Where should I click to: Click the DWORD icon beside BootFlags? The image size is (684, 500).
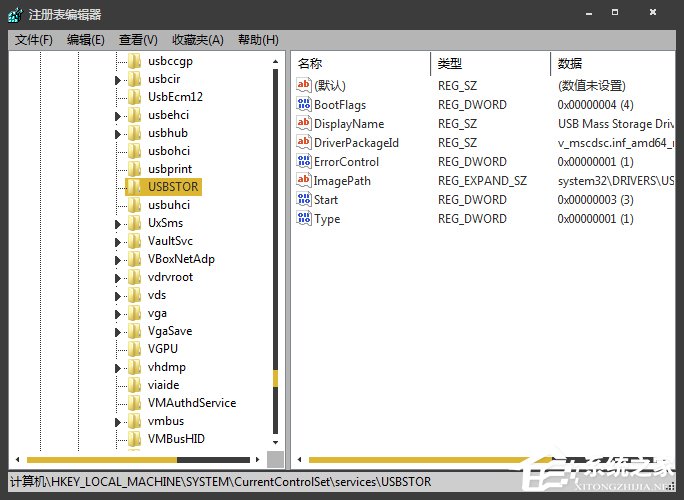304,104
